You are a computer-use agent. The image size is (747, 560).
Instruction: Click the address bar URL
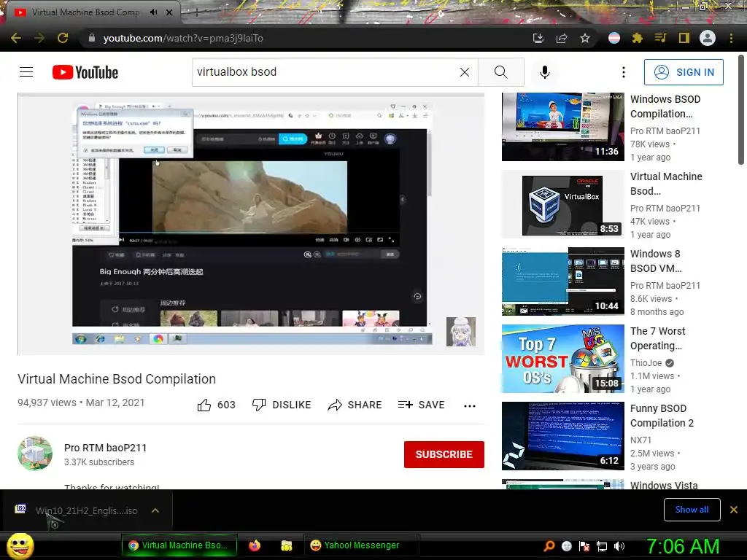[183, 38]
